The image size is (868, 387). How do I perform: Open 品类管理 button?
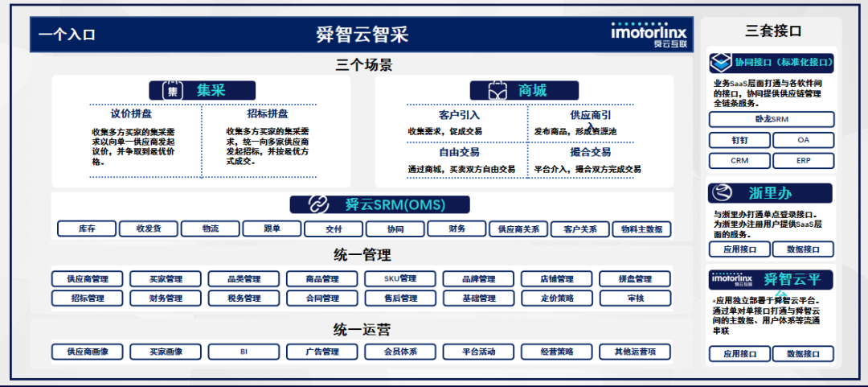[x=244, y=279]
